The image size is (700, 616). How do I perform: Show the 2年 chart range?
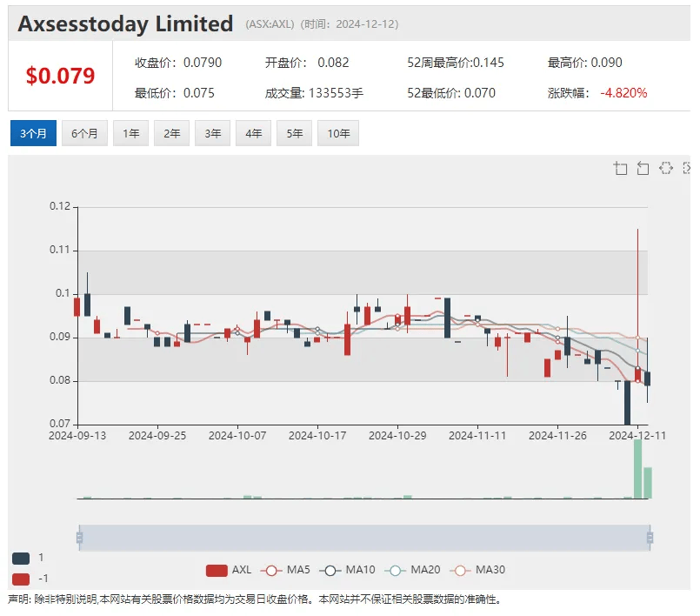click(171, 133)
